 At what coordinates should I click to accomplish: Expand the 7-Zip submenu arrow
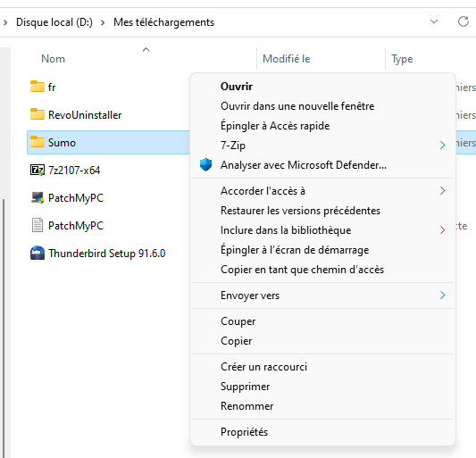click(x=443, y=146)
